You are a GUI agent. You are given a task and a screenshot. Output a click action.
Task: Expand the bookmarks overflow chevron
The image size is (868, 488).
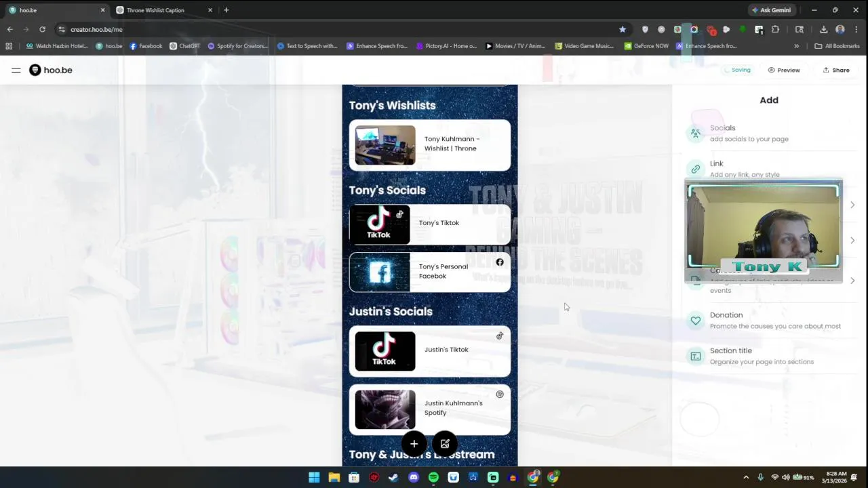click(796, 46)
